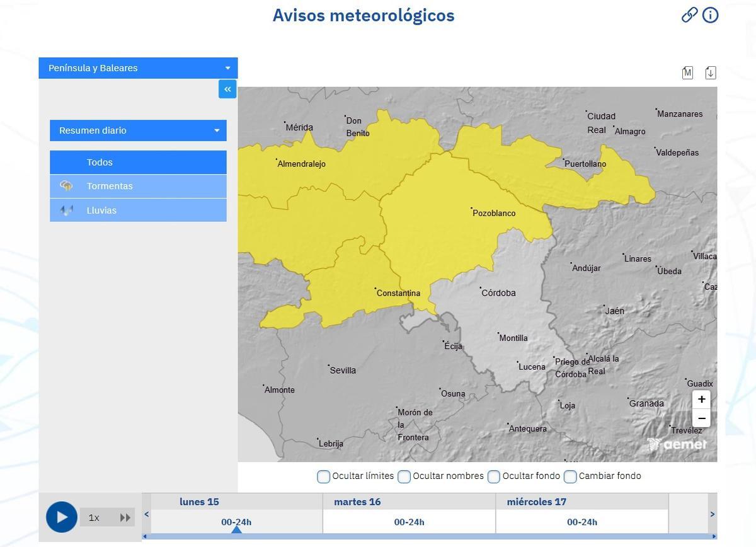Screen dimensions: 756x547
Task: Click the Écija label on map
Action: [453, 346]
